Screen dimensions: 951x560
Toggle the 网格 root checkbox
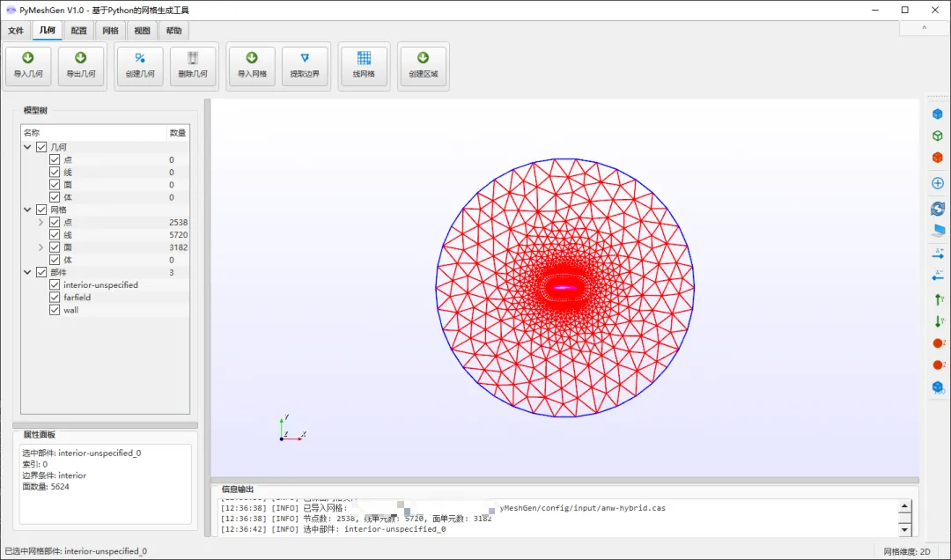pyautogui.click(x=41, y=210)
